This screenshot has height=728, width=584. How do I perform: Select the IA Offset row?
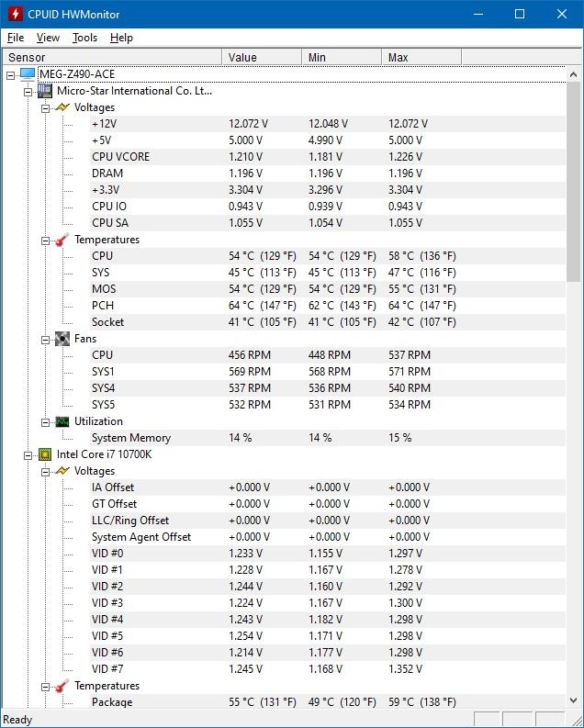(328, 487)
